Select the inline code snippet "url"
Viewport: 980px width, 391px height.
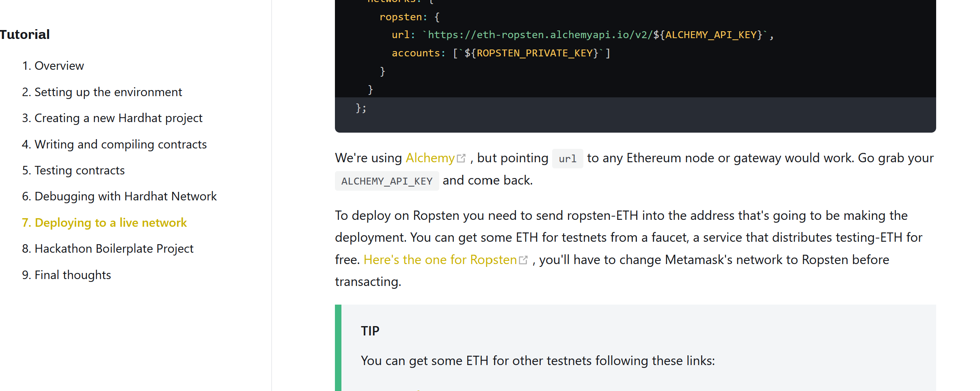click(x=567, y=159)
